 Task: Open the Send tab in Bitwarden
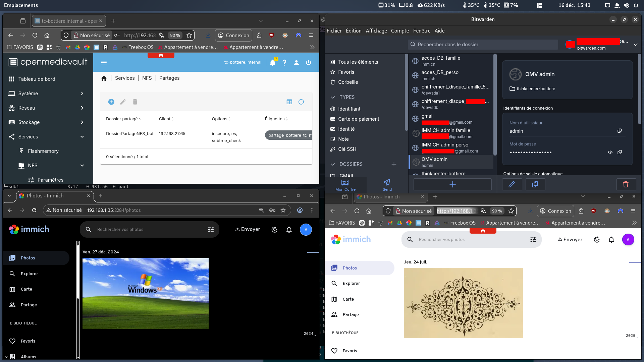pyautogui.click(x=387, y=185)
